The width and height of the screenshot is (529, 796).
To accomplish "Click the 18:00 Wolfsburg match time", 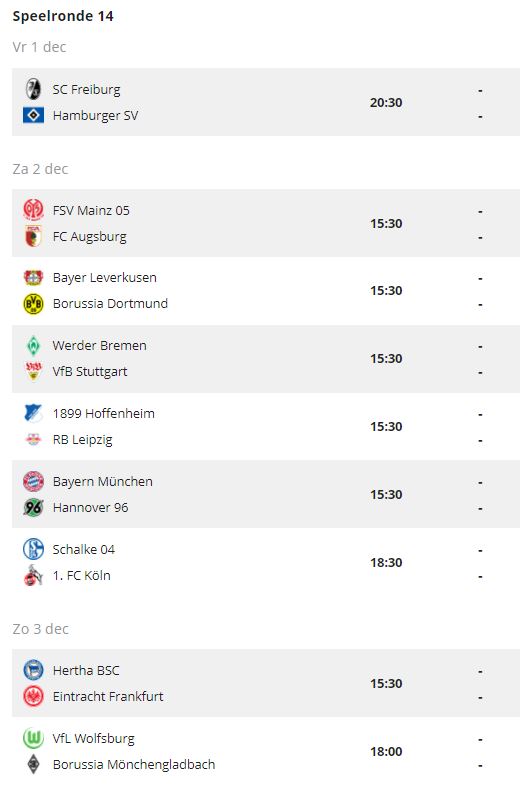I will click(x=386, y=751).
